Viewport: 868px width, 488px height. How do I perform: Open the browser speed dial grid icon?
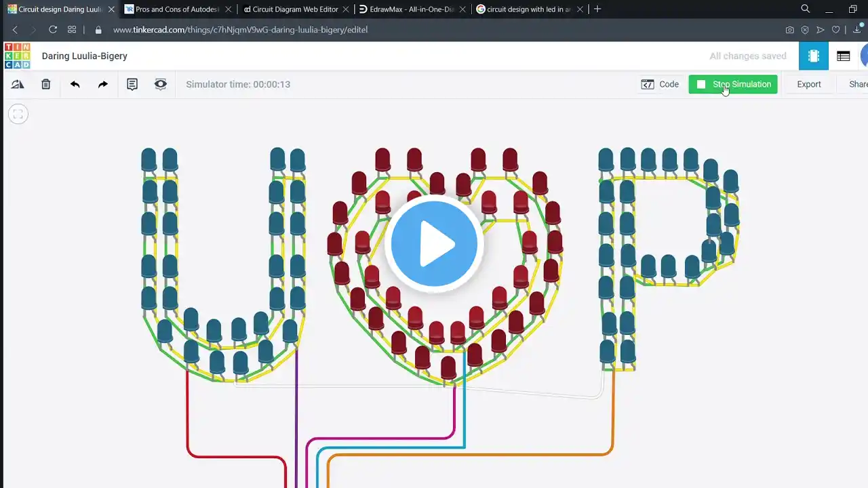point(72,30)
